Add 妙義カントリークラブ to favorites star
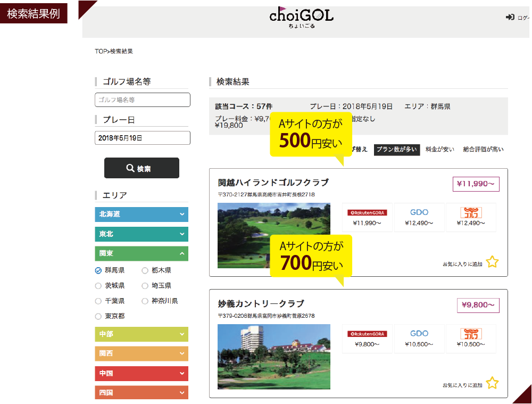 coord(492,383)
